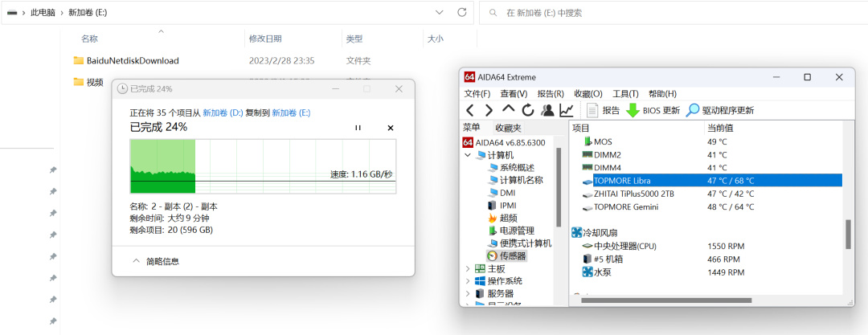Open the 文件(F) menu in AIDA64
Screen dimensions: 868x335
[x=477, y=93]
